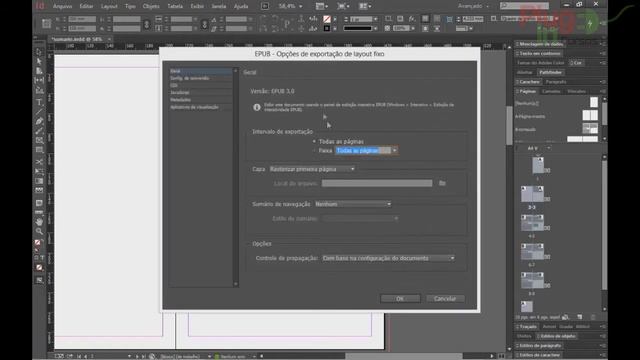The image size is (640, 360).
Task: Open the Exibir menu
Action: coord(197,7)
